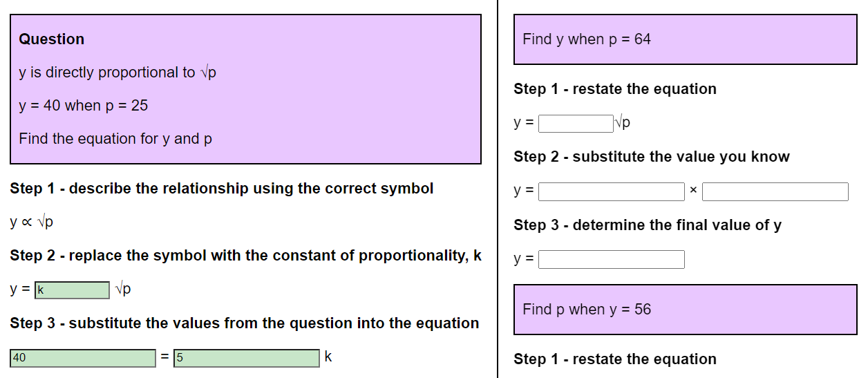This screenshot has width=868, height=378.
Task: Click the bold "Question" heading
Action: [52, 39]
